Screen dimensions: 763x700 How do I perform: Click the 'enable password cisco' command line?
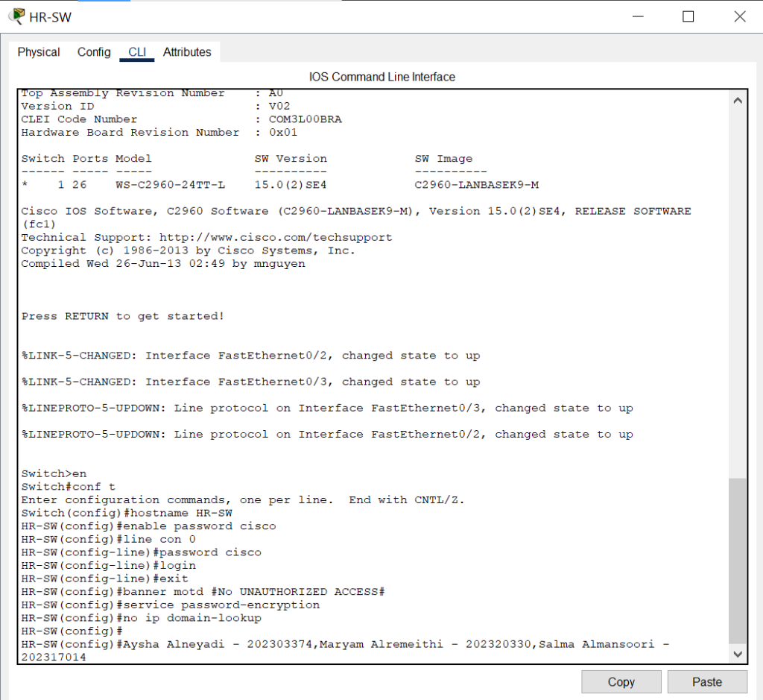148,526
